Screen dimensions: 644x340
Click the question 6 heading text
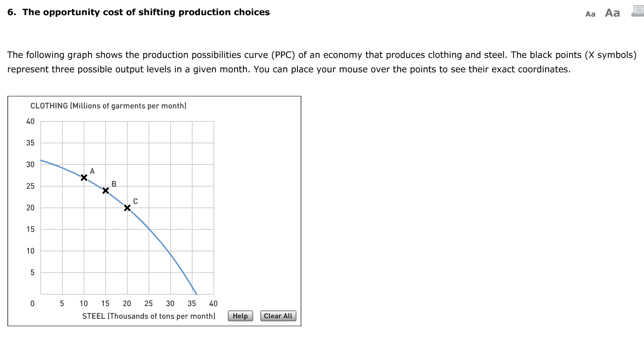click(x=138, y=12)
